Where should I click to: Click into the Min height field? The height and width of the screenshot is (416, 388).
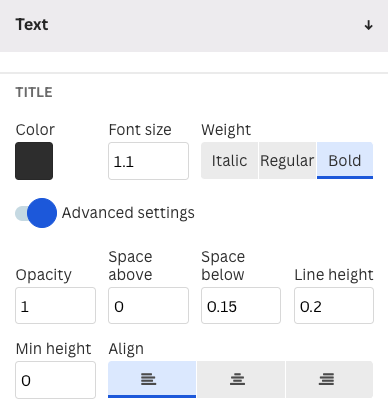tap(55, 380)
